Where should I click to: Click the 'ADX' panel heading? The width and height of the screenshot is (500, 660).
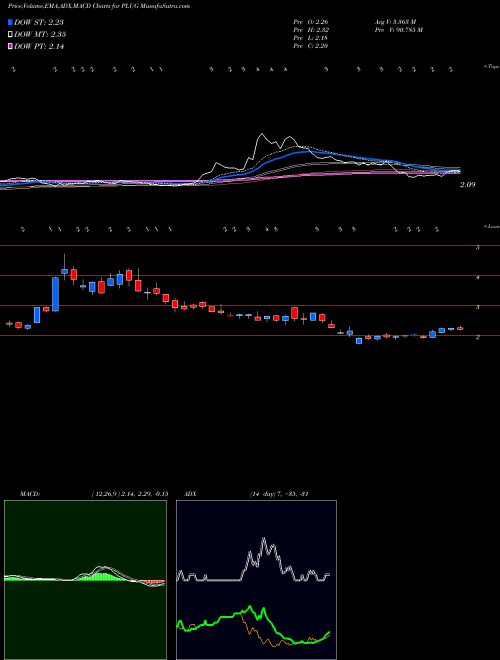tap(189, 494)
